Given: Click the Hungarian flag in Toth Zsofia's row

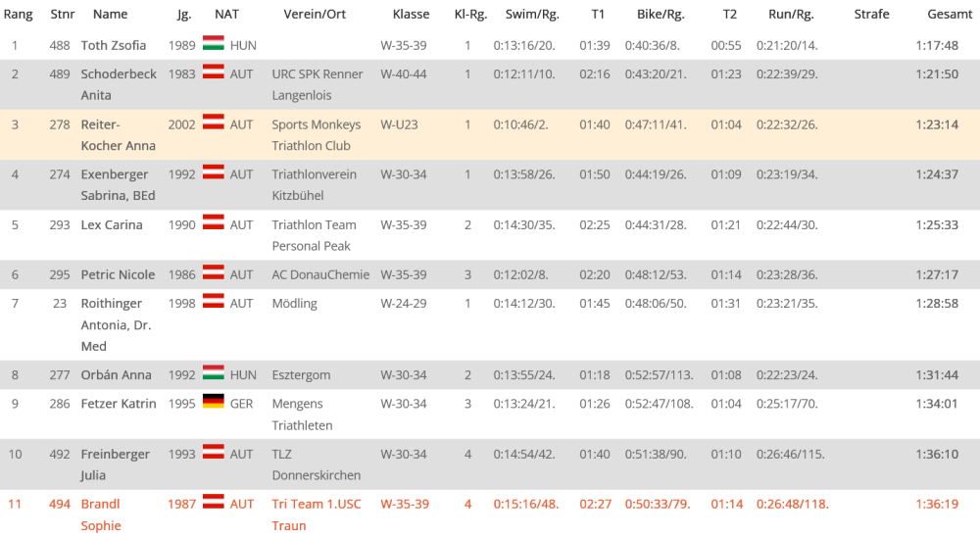Looking at the screenshot, I should coord(213,44).
